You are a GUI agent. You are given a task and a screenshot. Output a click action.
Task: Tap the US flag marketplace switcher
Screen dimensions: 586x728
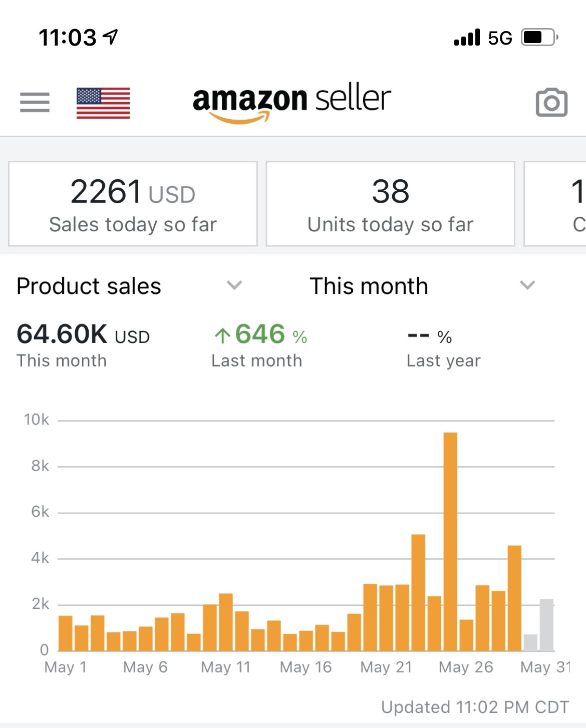tap(103, 103)
